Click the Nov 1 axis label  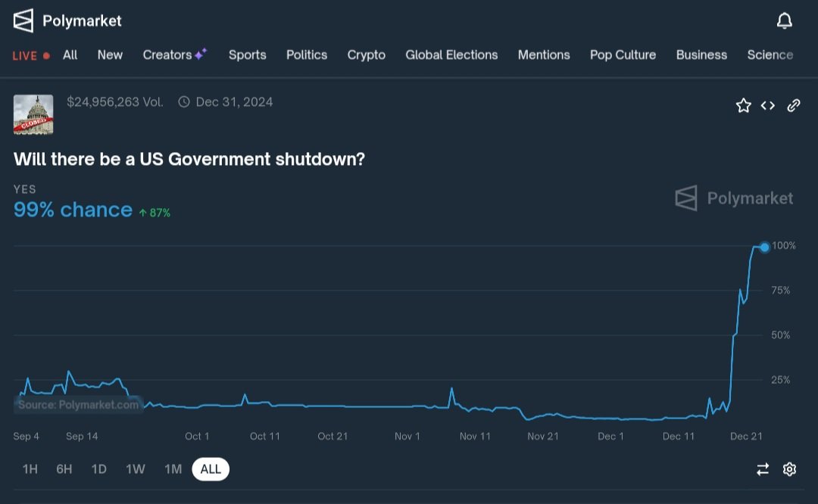click(407, 436)
